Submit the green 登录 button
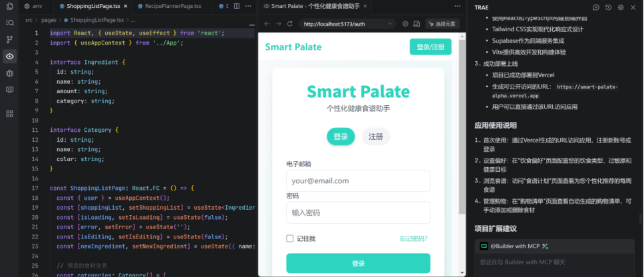 tap(358, 264)
